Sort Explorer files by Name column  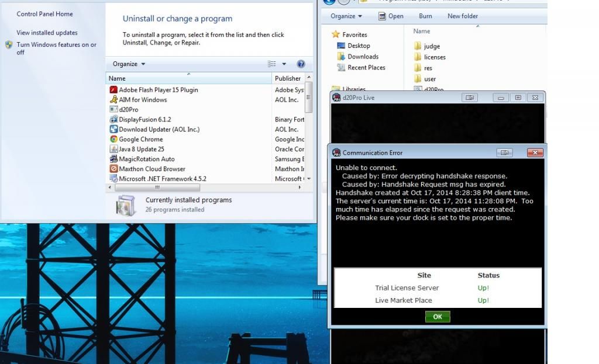click(x=421, y=32)
